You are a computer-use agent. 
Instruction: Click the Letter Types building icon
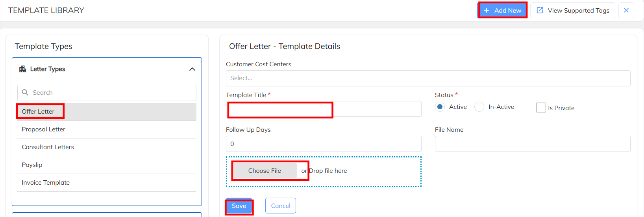(23, 69)
